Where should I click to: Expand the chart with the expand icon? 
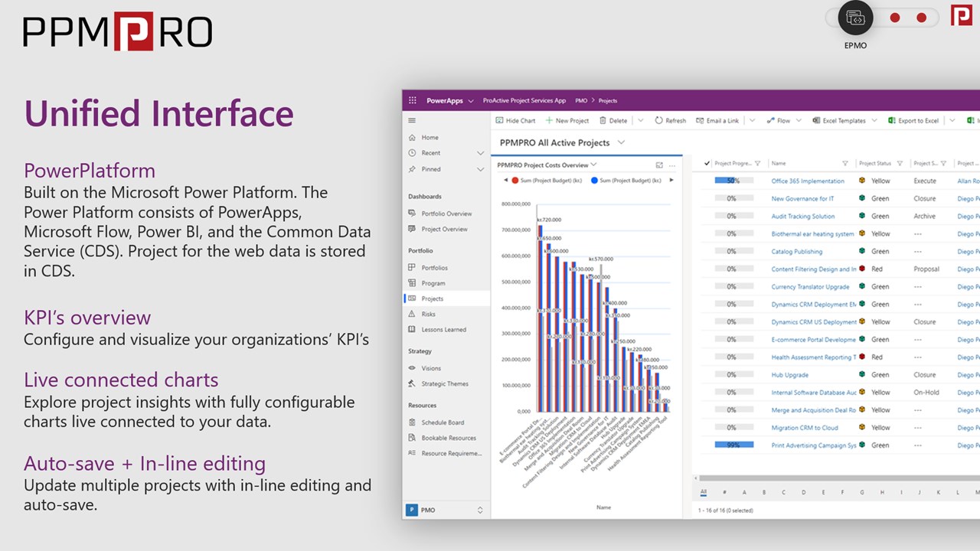coord(659,165)
